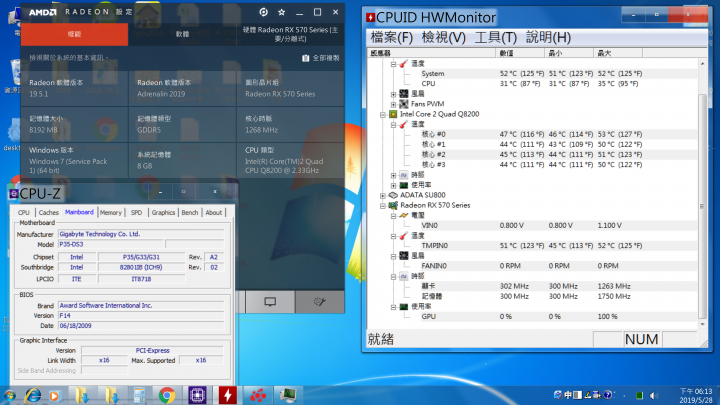This screenshot has height=405, width=720.
Task: Switch to the Bench tab in CPU-Z
Action: click(x=190, y=213)
